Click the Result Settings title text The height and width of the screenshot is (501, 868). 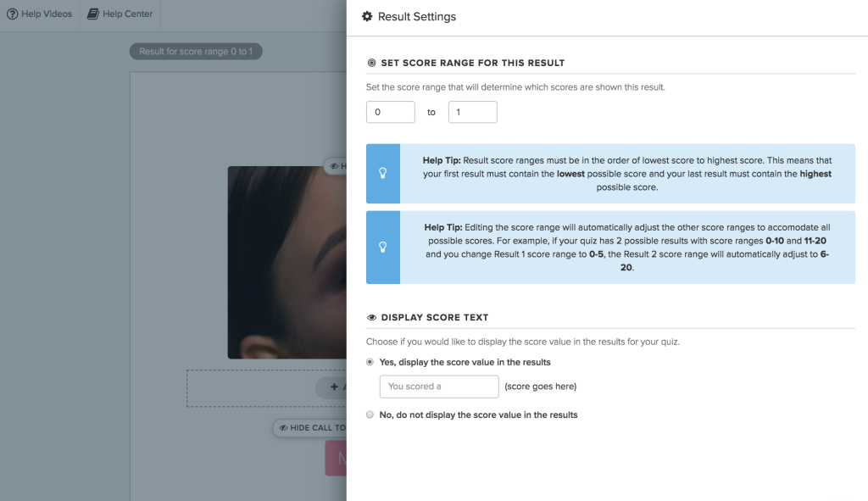[417, 17]
